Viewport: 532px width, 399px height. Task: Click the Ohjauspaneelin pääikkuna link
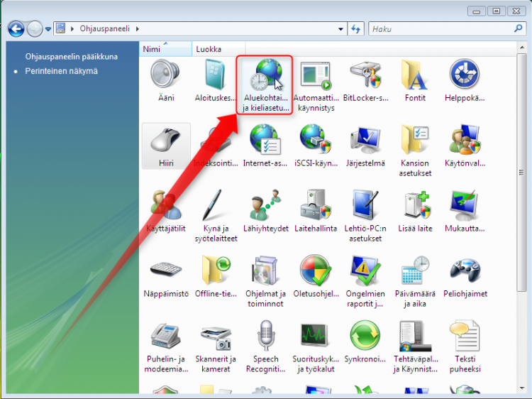[71, 57]
